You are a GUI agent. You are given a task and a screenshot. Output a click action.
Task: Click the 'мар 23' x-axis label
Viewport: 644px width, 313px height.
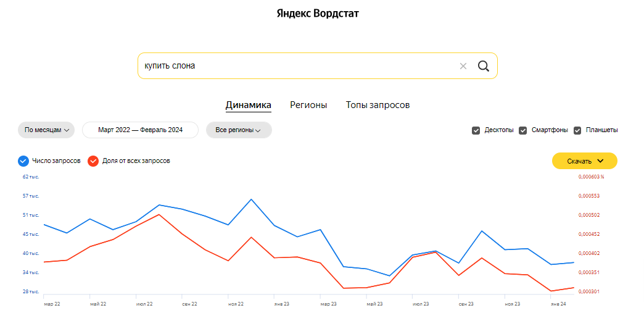coord(328,304)
